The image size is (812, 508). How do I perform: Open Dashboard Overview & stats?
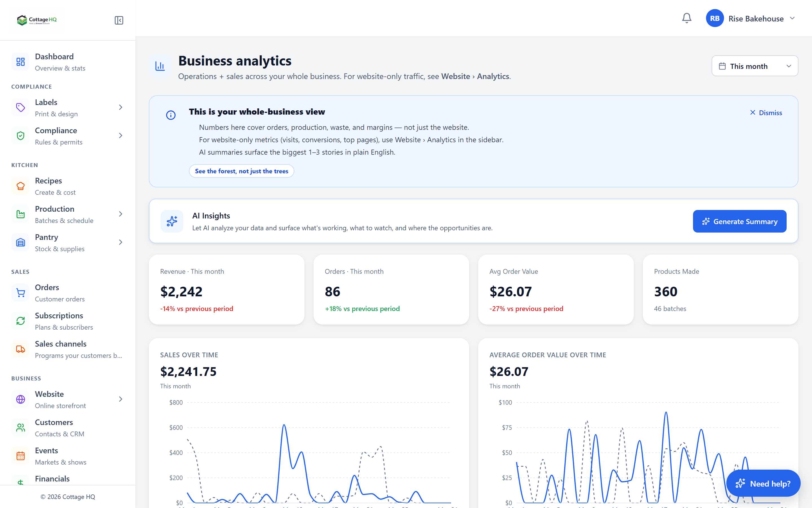click(68, 62)
